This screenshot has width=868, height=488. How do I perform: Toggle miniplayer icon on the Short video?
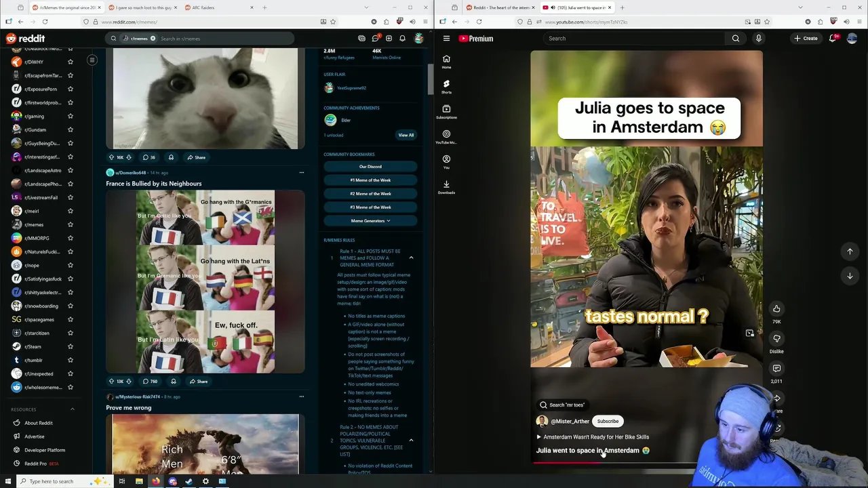click(749, 333)
